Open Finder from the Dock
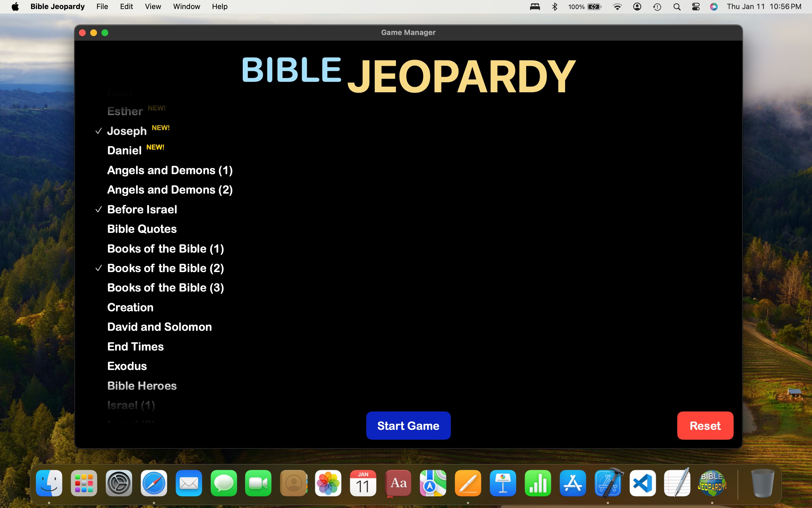 [x=49, y=483]
